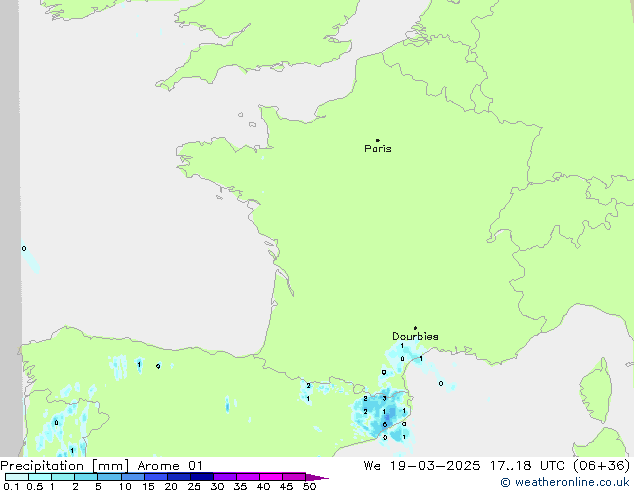Click the Paris city label
The image size is (634, 490).
click(378, 149)
